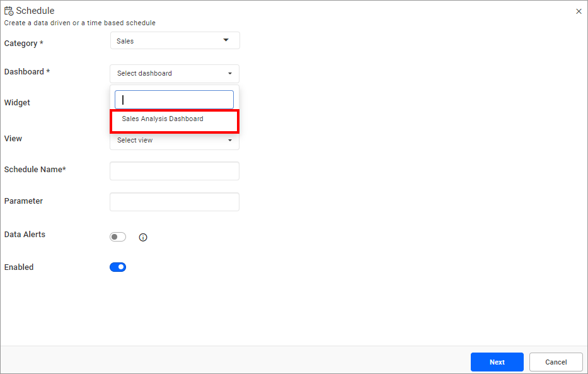588x374 pixels.
Task: Click the chevron inside the Select view field
Action: click(x=230, y=140)
